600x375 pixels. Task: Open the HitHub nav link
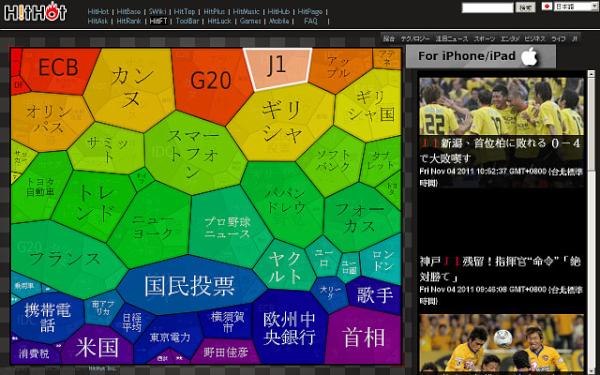tap(278, 12)
